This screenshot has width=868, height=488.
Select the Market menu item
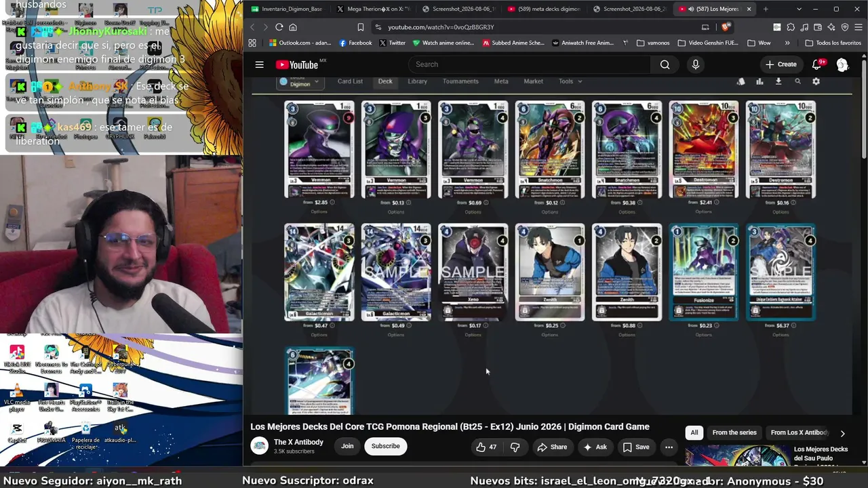(533, 81)
